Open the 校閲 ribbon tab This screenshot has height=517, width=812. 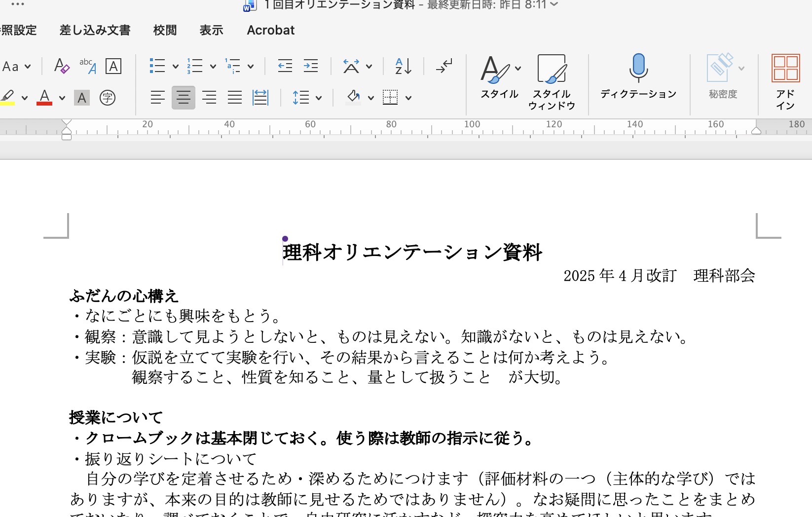click(x=165, y=30)
